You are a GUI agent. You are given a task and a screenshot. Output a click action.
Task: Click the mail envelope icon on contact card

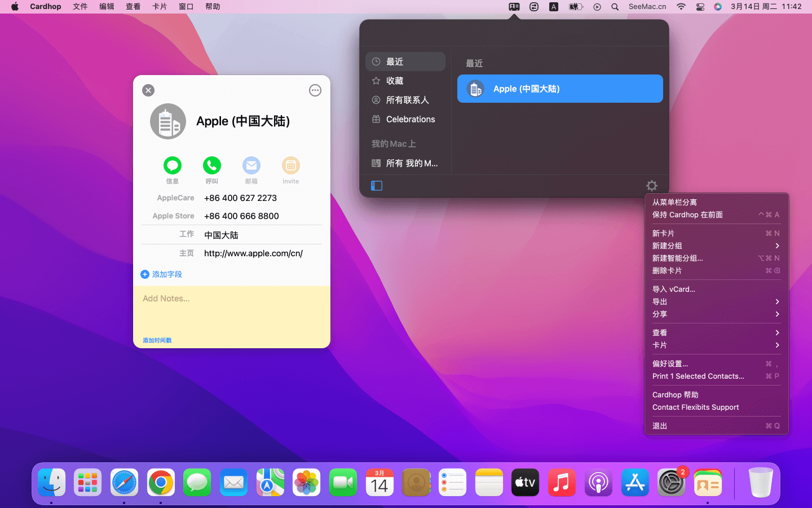coord(251,165)
